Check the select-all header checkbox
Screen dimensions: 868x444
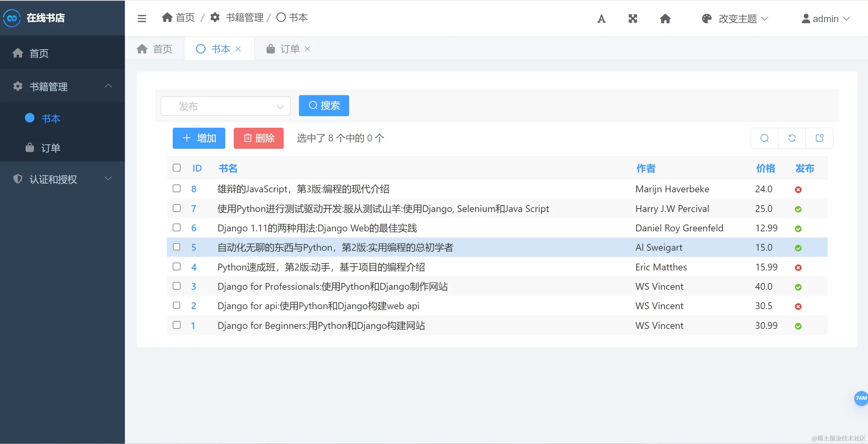(x=176, y=168)
